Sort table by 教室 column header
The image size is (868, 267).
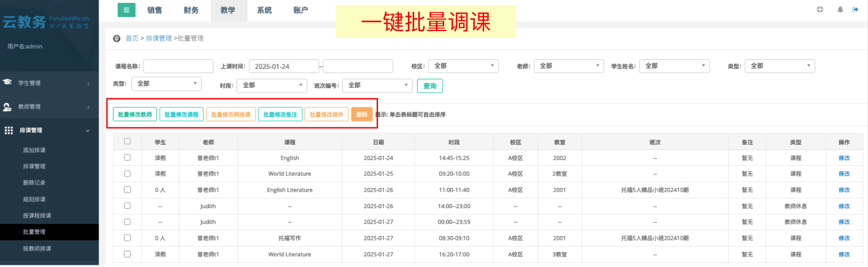560,142
